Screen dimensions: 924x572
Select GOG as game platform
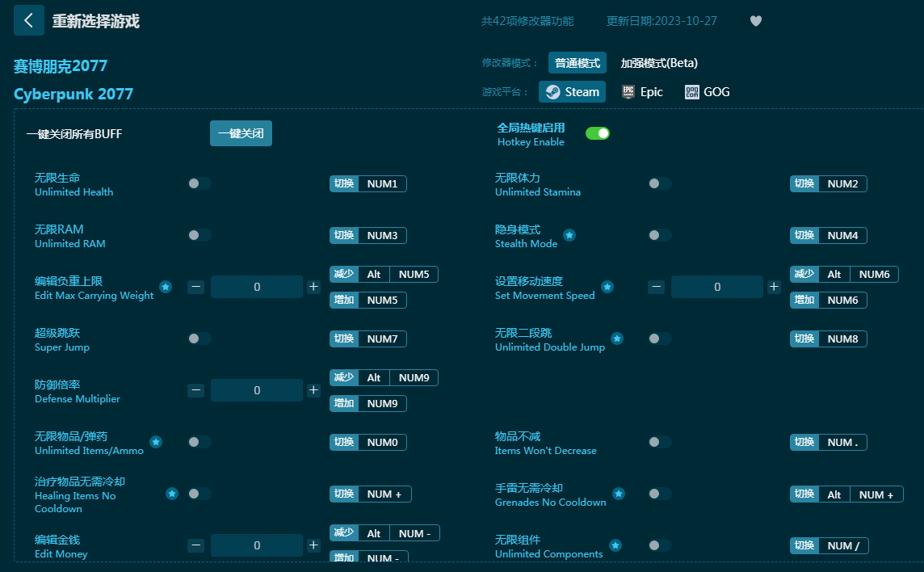(x=708, y=92)
